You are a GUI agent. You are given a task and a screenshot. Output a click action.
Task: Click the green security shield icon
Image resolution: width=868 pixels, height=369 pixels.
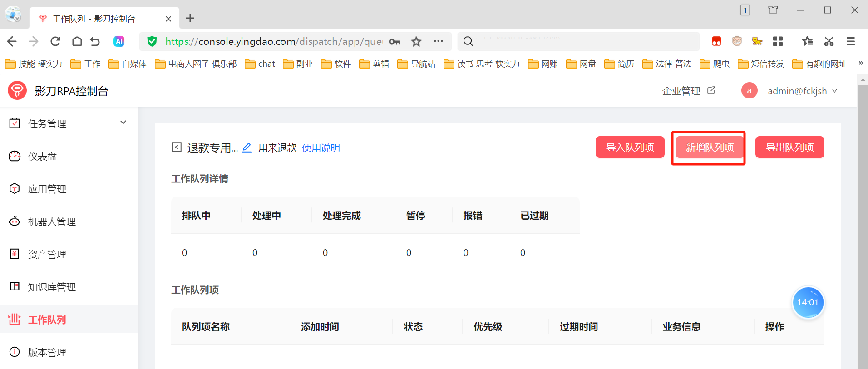pyautogui.click(x=152, y=42)
